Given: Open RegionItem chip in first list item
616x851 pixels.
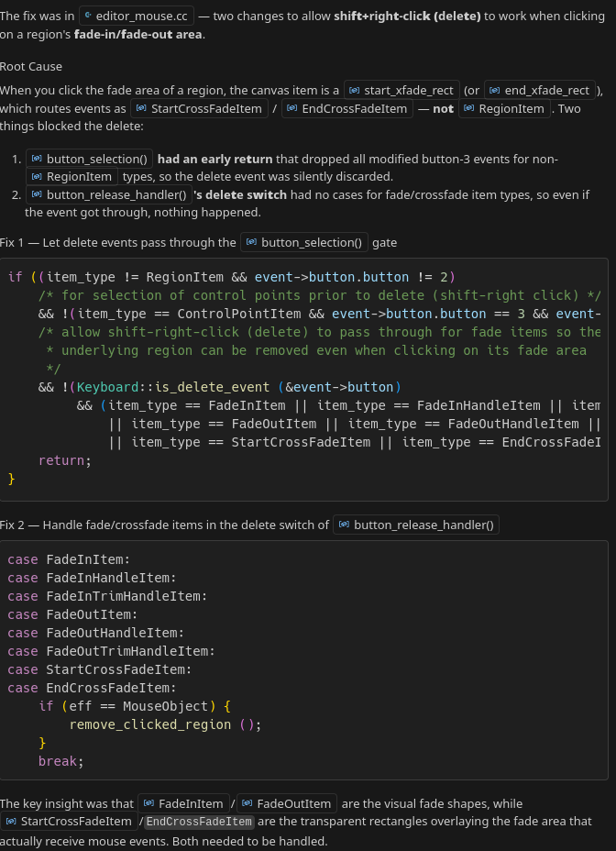Looking at the screenshot, I should tap(72, 177).
